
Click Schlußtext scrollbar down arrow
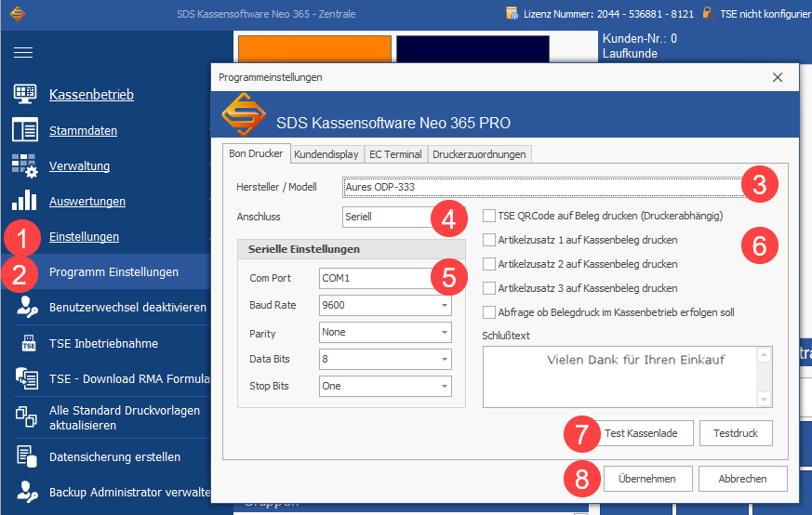764,399
